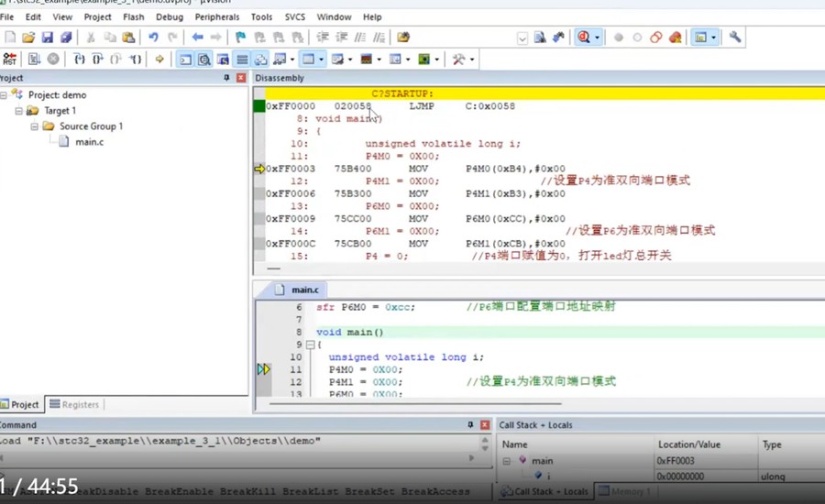Open the toolbox tools dropdown arrow
Screen dimensions: 825x504
point(472,60)
